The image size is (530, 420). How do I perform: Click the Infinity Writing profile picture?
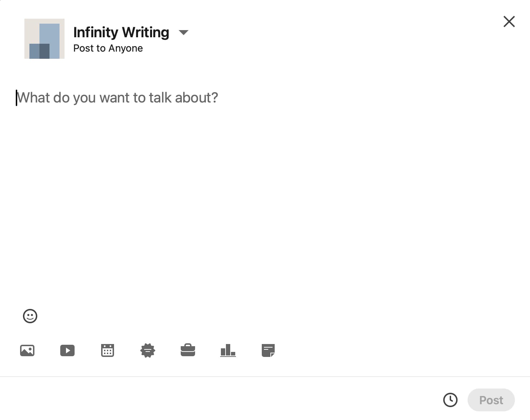pos(44,39)
